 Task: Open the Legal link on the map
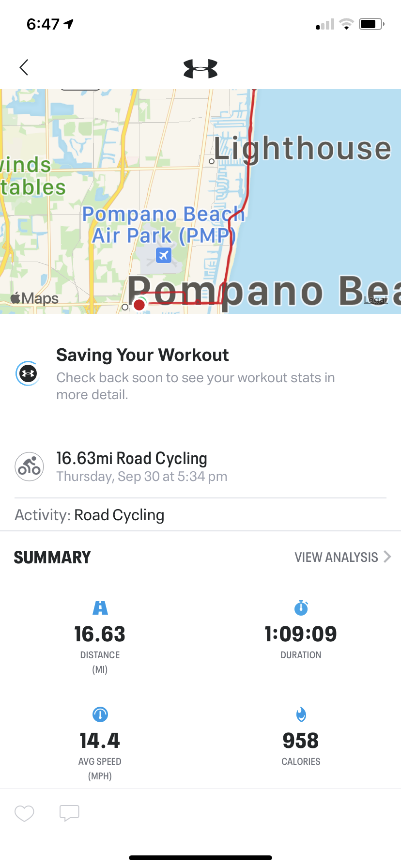[x=376, y=300]
